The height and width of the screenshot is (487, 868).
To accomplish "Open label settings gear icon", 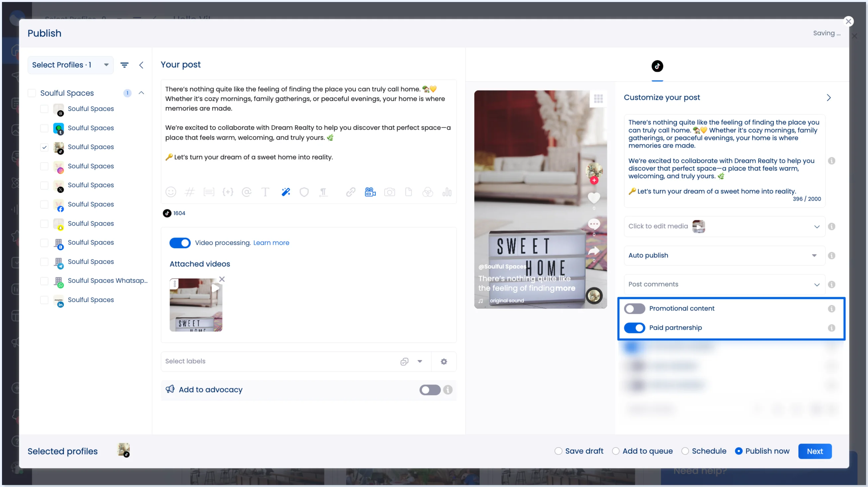I will (444, 361).
